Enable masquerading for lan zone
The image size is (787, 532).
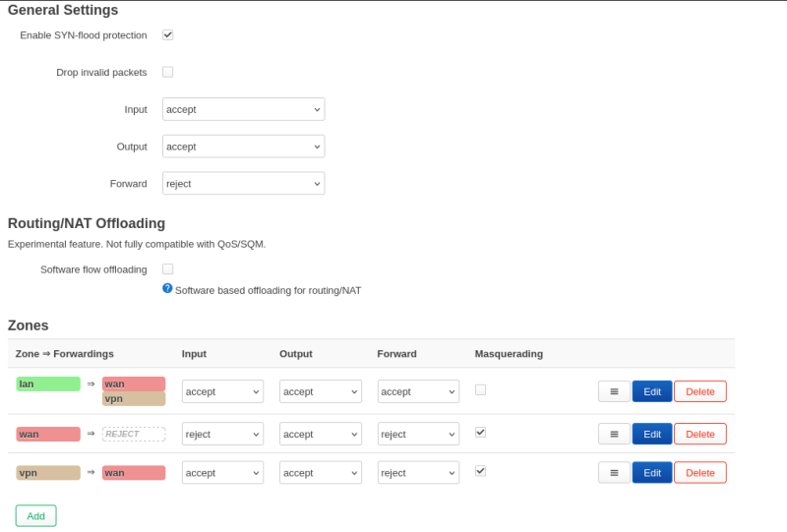(x=480, y=390)
